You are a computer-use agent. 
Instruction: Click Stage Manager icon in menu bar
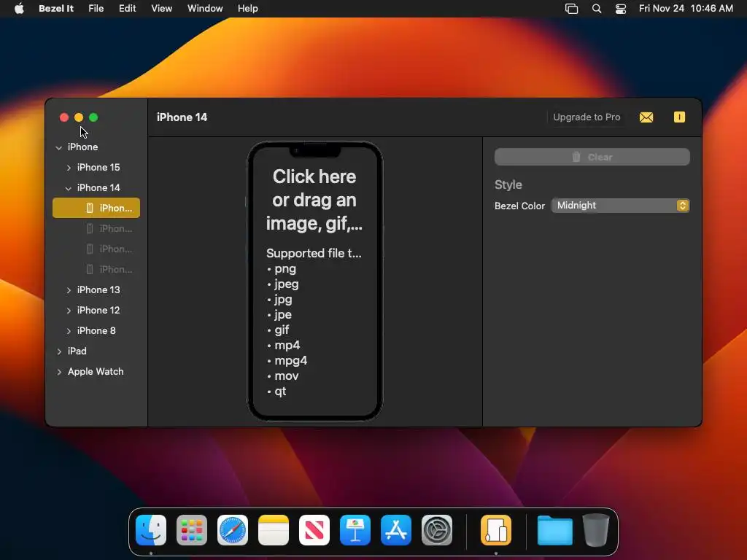point(571,9)
